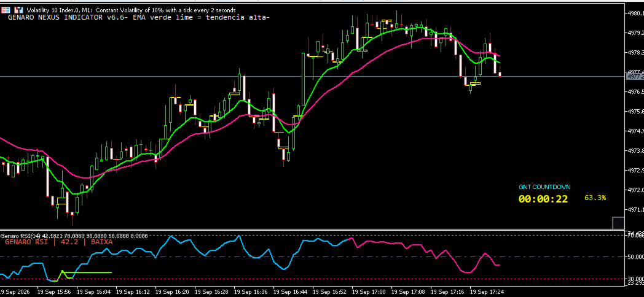Select the GENARO NEXUS INDICATOR v6.6 comment text
Viewport: 644px width, 297px height.
pyautogui.click(x=139, y=17)
